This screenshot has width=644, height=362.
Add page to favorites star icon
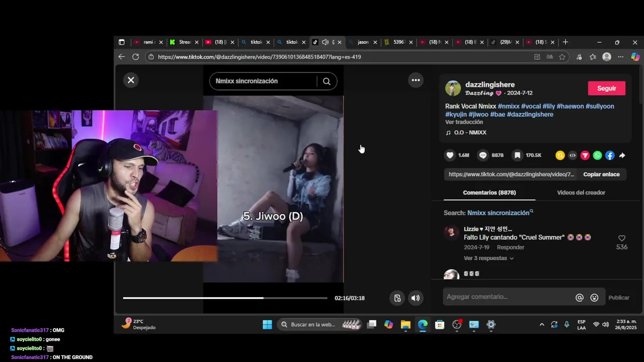[x=562, y=57]
